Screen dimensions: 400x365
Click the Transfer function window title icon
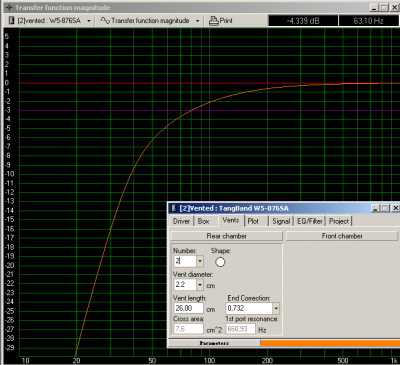coord(9,7)
